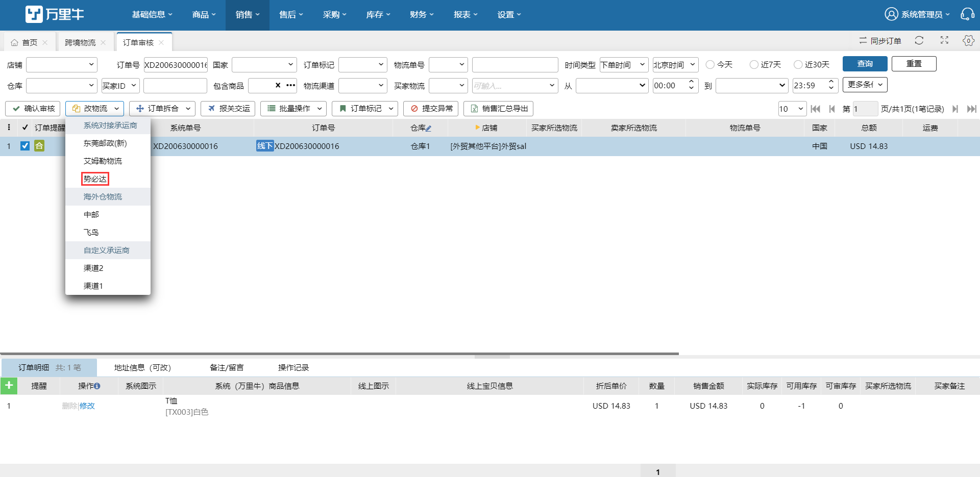Click the system administrator avatar icon

pyautogui.click(x=891, y=14)
